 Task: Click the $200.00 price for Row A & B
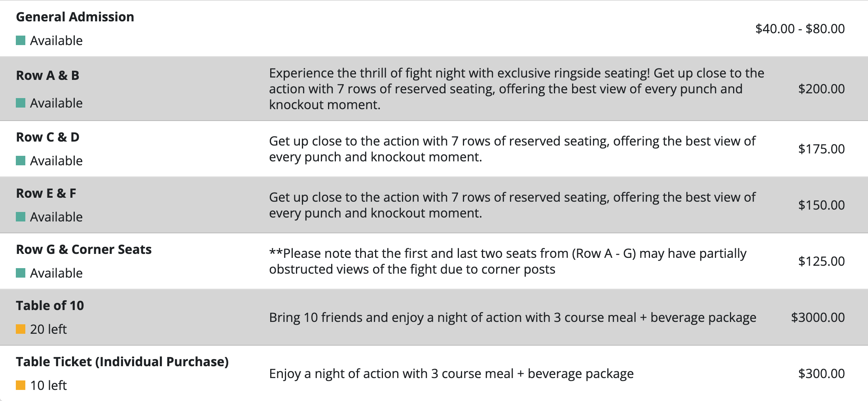click(x=821, y=89)
